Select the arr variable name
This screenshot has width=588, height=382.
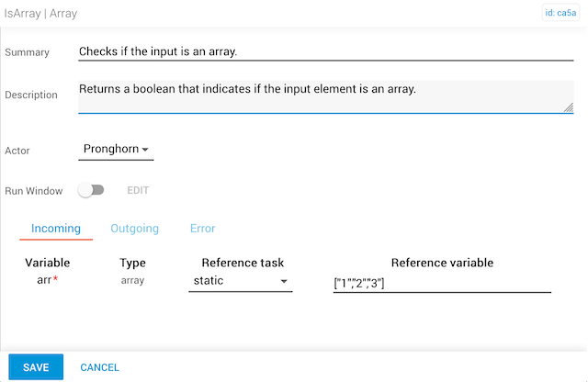click(44, 281)
